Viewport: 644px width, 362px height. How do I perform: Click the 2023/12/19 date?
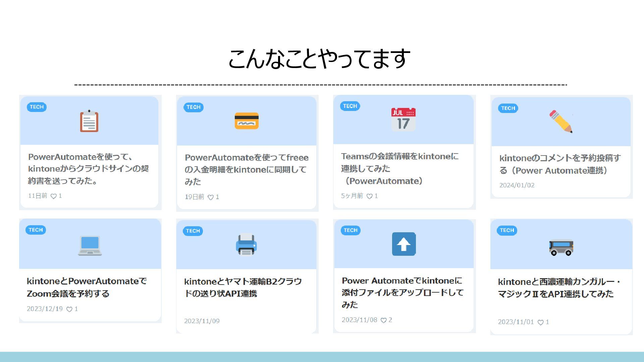45,309
